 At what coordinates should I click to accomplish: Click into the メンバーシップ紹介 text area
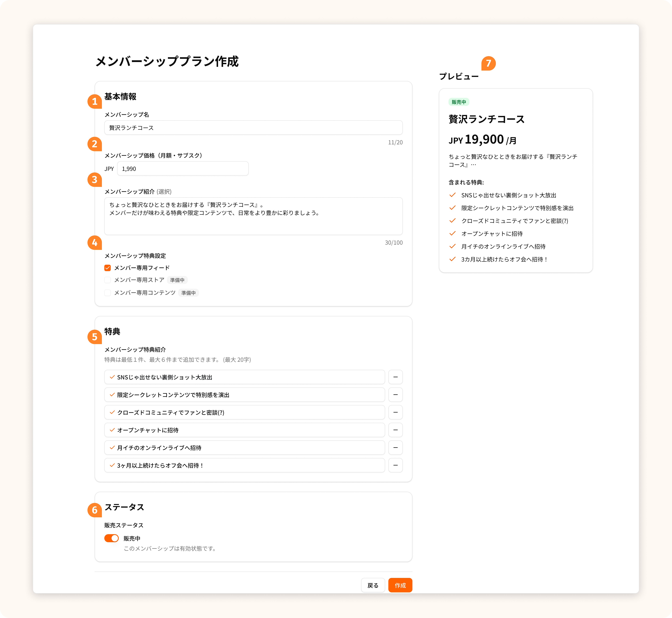click(253, 216)
